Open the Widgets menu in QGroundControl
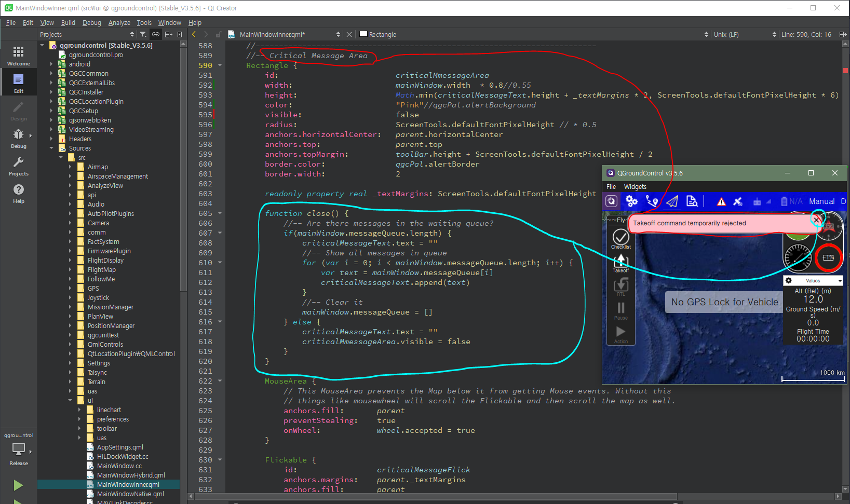The height and width of the screenshot is (504, 850). (x=635, y=187)
